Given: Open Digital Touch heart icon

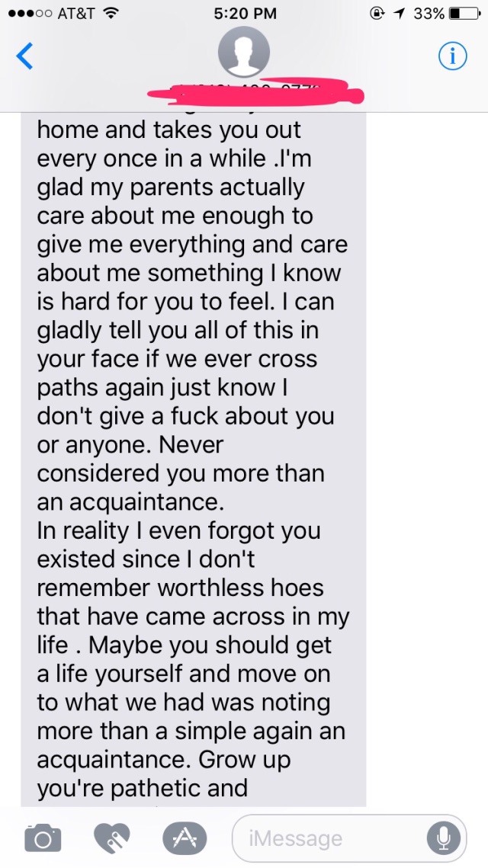Looking at the screenshot, I should pyautogui.click(x=111, y=838).
